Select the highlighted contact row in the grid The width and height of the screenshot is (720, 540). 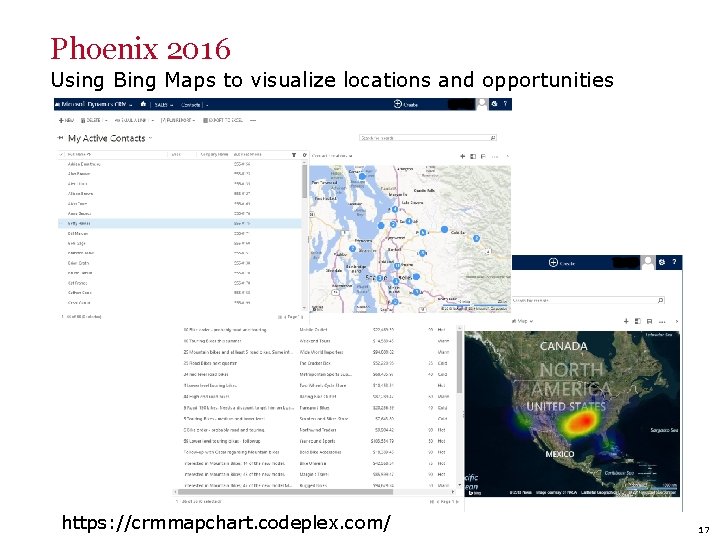[x=180, y=224]
